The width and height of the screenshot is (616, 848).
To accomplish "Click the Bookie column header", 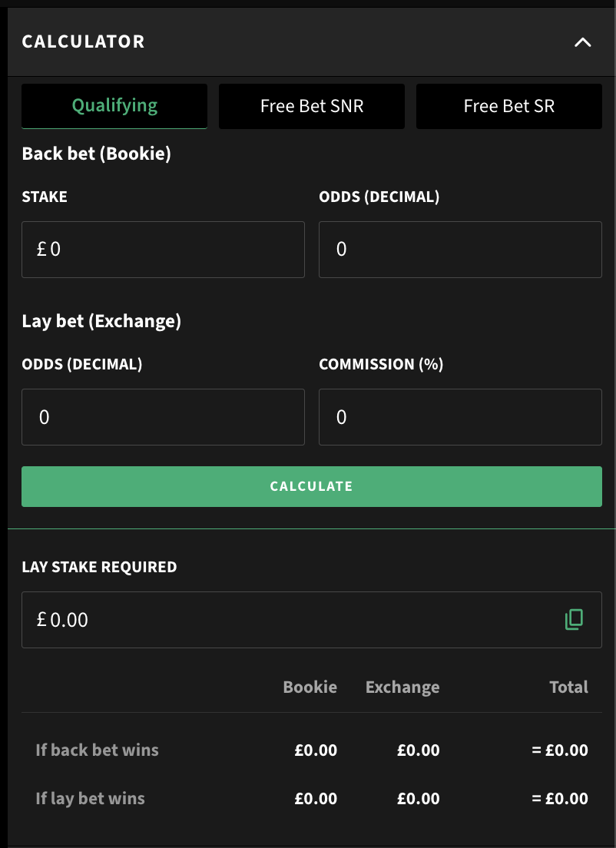I will 310,687.
